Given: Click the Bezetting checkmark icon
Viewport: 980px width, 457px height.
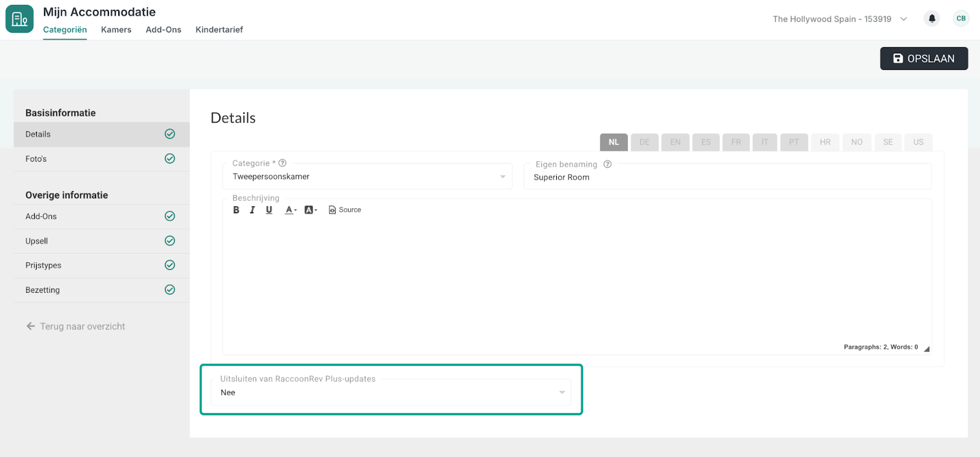Looking at the screenshot, I should [170, 290].
